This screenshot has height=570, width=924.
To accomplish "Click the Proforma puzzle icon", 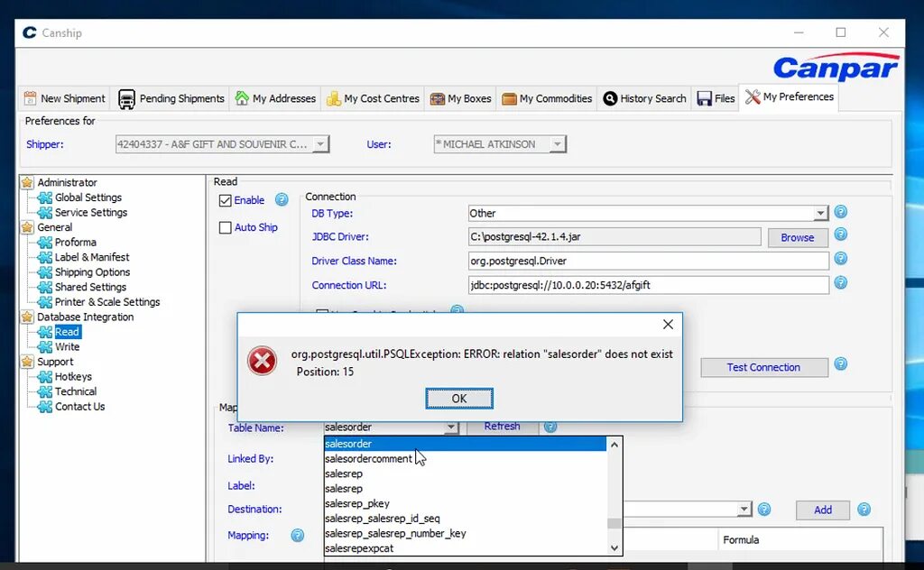I will [x=45, y=242].
